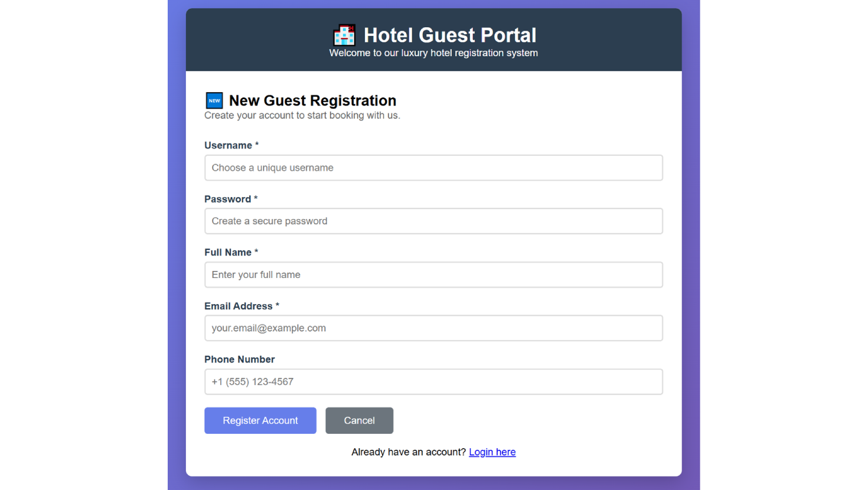
Task: Open the Login here link
Action: 492,452
